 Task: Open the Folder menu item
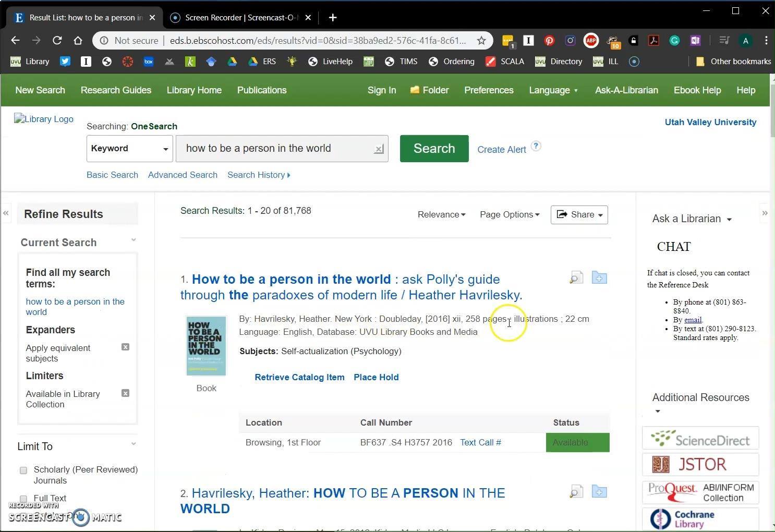429,90
